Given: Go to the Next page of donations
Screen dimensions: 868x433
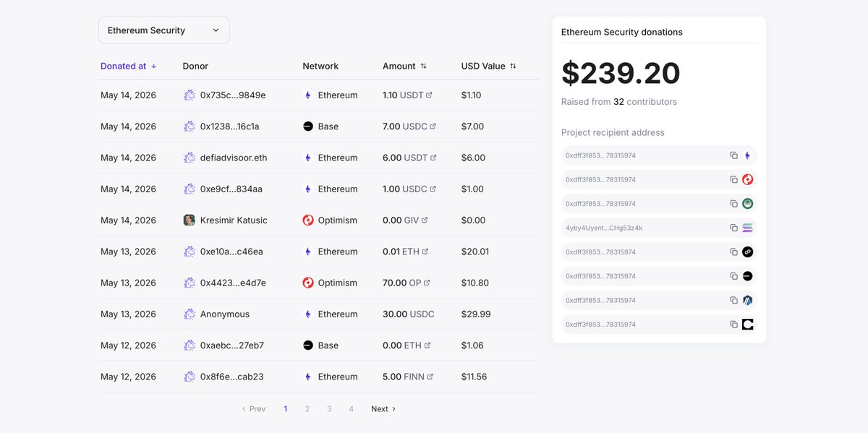Looking at the screenshot, I should point(383,409).
